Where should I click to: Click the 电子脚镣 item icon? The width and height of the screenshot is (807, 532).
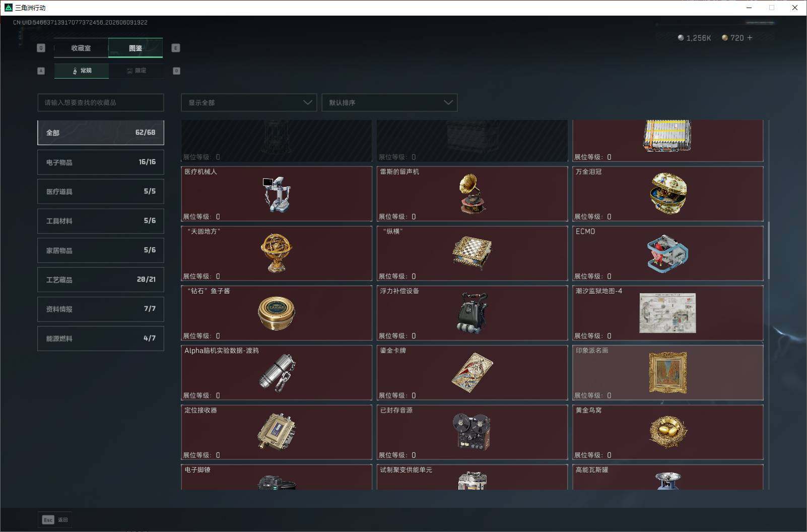point(277,482)
